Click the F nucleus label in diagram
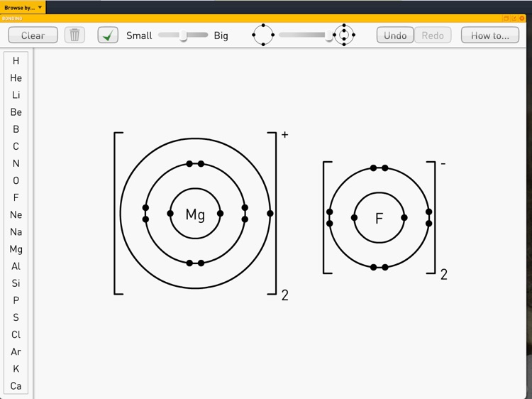The width and height of the screenshot is (532, 399). pos(379,218)
